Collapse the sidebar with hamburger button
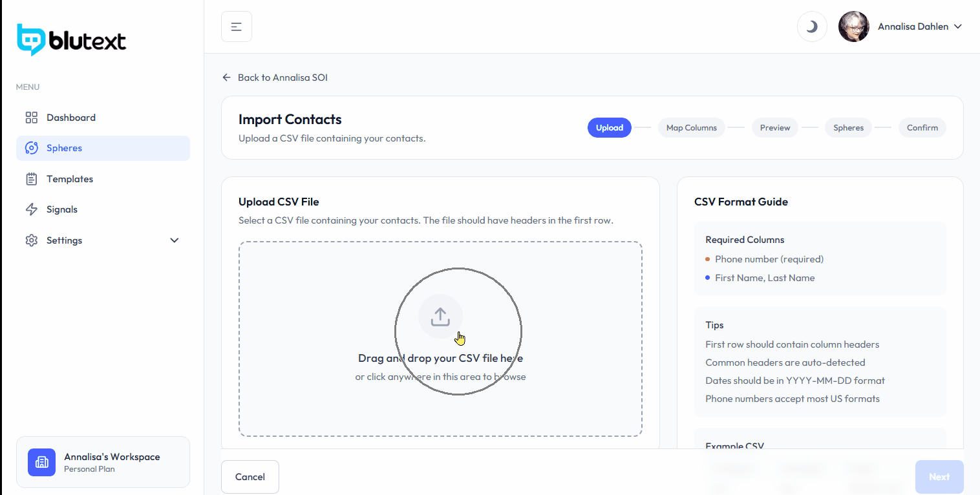Viewport: 980px width, 495px height. [x=237, y=26]
